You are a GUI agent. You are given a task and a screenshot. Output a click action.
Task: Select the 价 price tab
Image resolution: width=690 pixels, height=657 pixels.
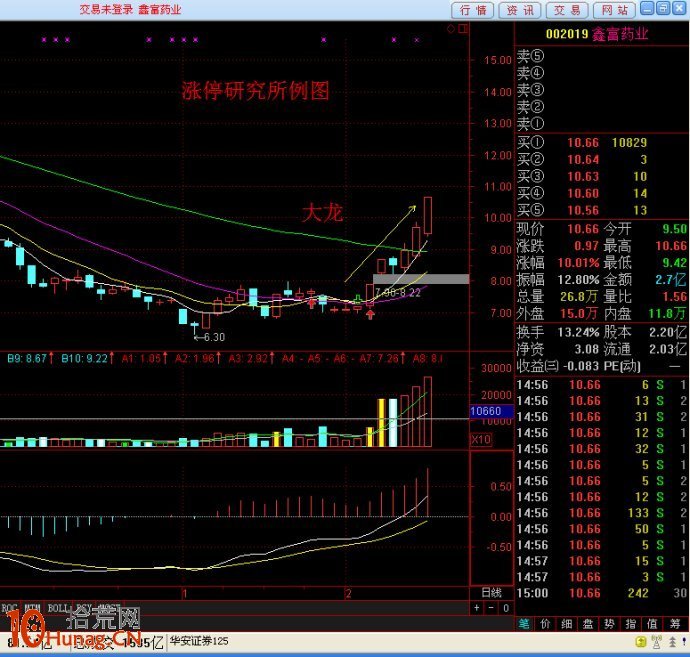click(545, 624)
